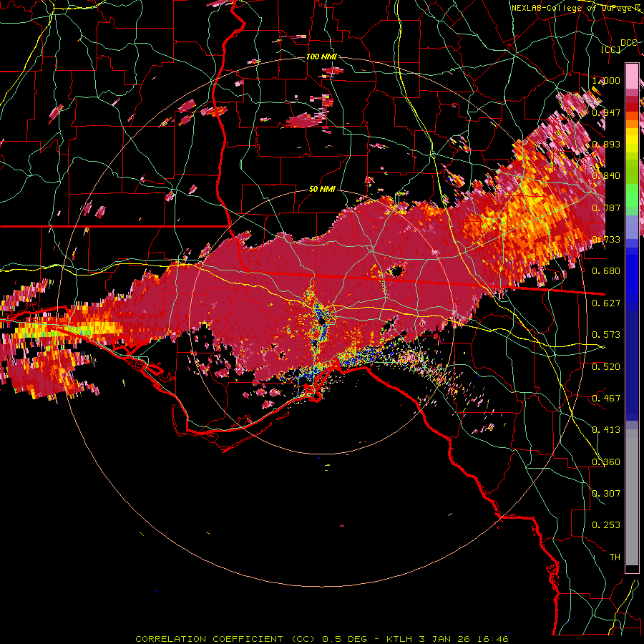Select the 0.947 scale label
The height and width of the screenshot is (644, 644).
(x=606, y=112)
